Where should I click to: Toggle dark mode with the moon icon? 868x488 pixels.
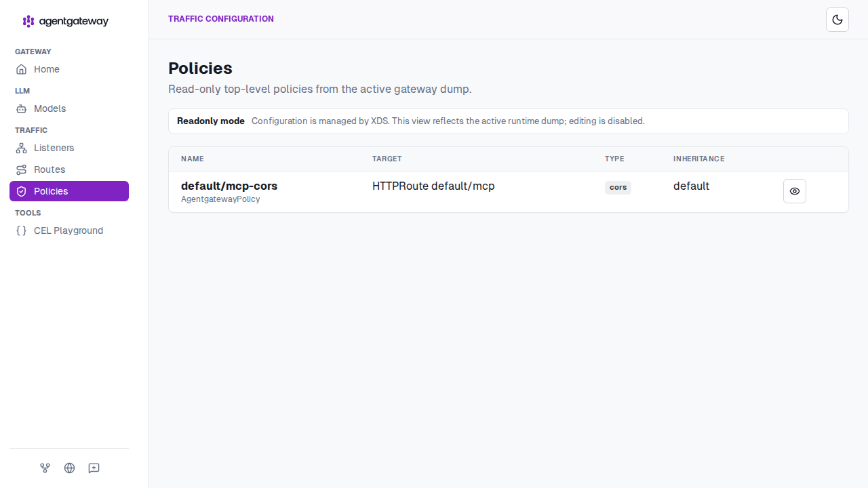[x=837, y=20]
